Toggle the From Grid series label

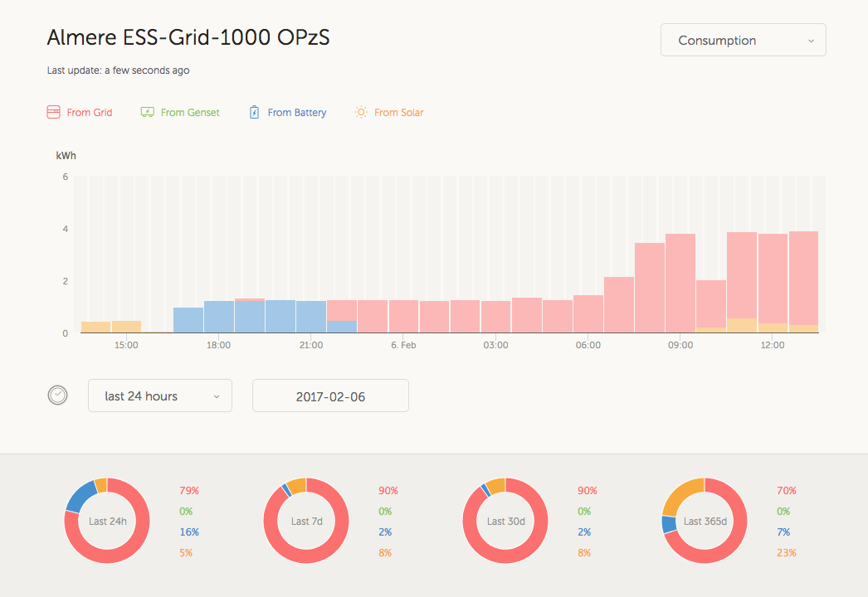click(x=90, y=113)
